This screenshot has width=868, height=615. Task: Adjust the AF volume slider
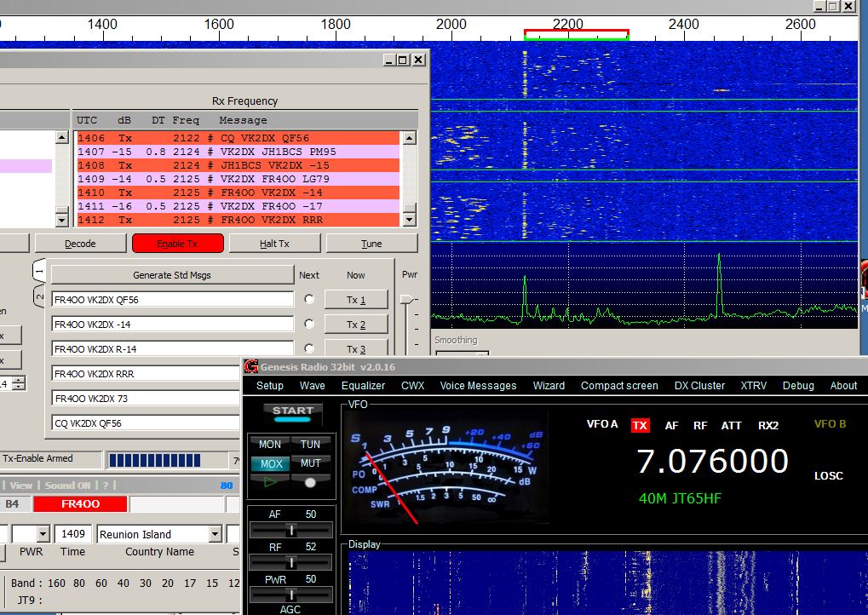coord(290,529)
